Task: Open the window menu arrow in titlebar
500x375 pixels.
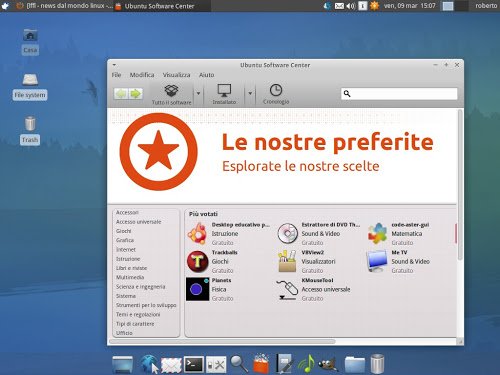Action: coord(114,65)
